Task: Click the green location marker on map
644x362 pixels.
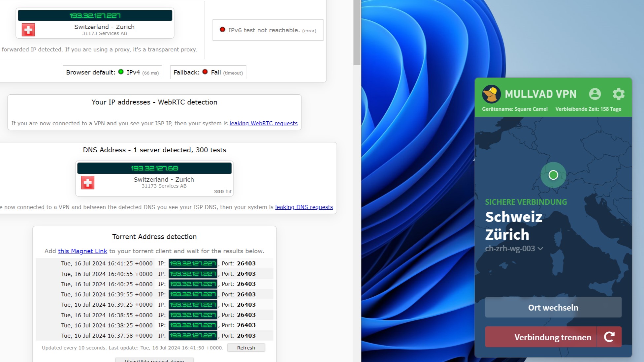Action: (553, 175)
